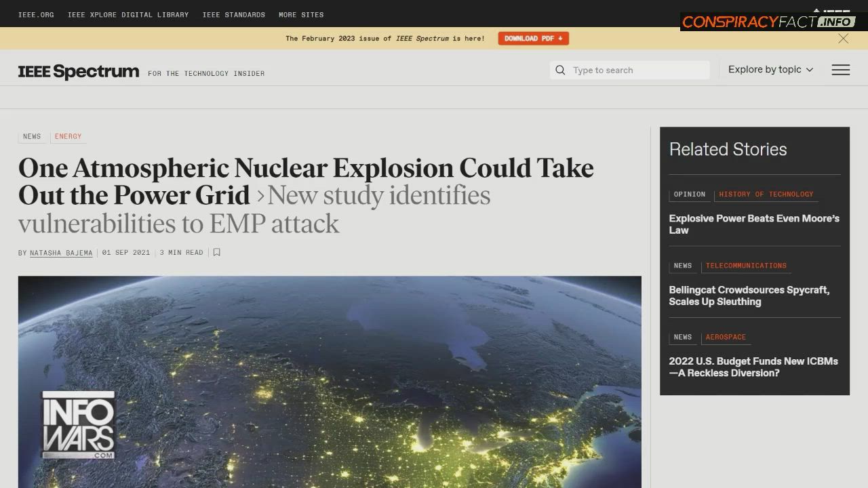This screenshot has width=868, height=488.
Task: Open IEEE.org from the top bar
Action: tap(36, 14)
